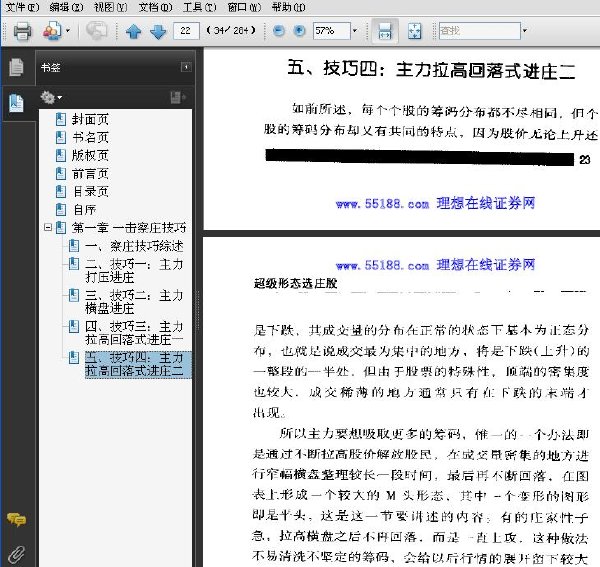This screenshot has width=600, height=567.
Task: Click the bookmark icon beside 封面页
Action: [x=61, y=119]
